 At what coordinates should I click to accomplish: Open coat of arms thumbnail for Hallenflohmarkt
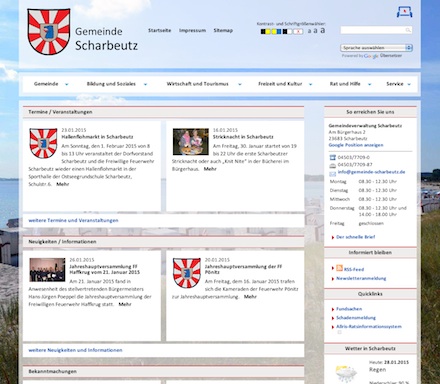point(43,143)
